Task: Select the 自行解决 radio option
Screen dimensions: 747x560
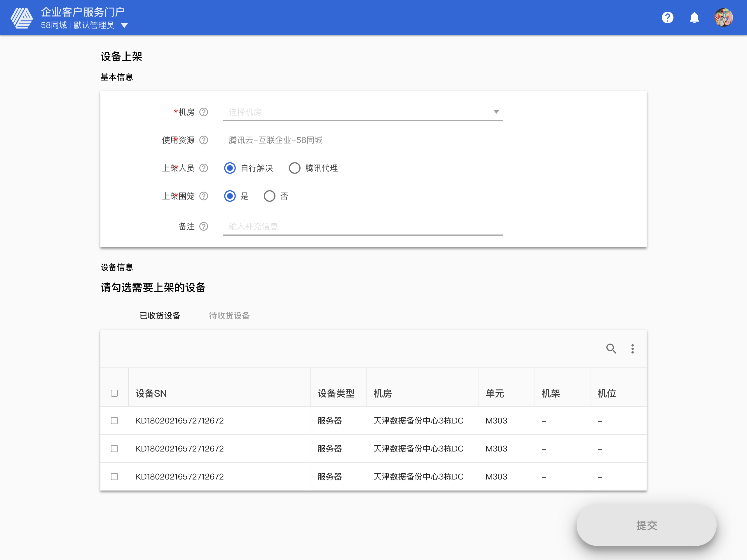Action: pyautogui.click(x=230, y=168)
